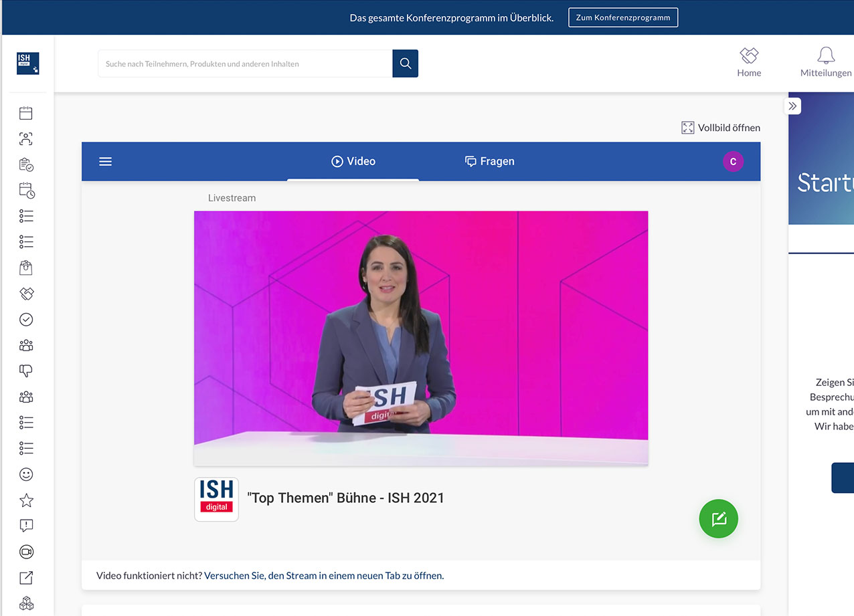This screenshot has width=854, height=616.
Task: Collapse the right panel with double chevron
Action: pos(792,106)
